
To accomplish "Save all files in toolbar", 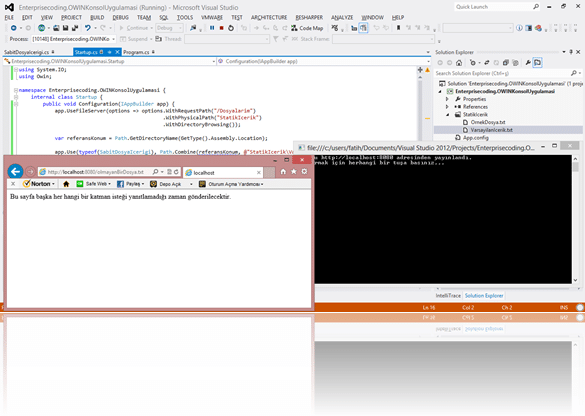I will tap(75, 28).
